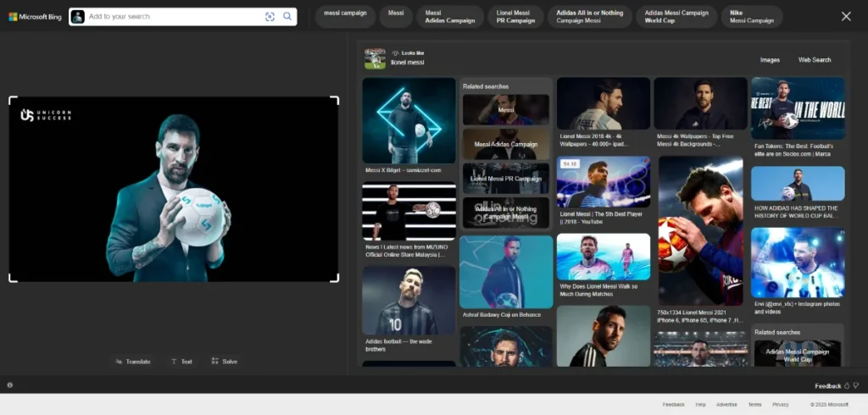Open the 'Messi X Bitget' image result
The width and height of the screenshot is (868, 415).
click(x=409, y=121)
